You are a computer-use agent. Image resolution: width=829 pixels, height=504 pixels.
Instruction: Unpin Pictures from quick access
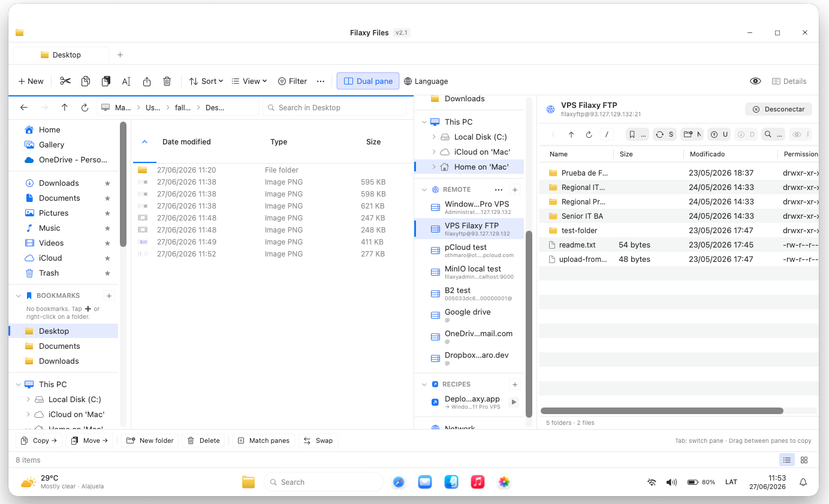pyautogui.click(x=107, y=213)
